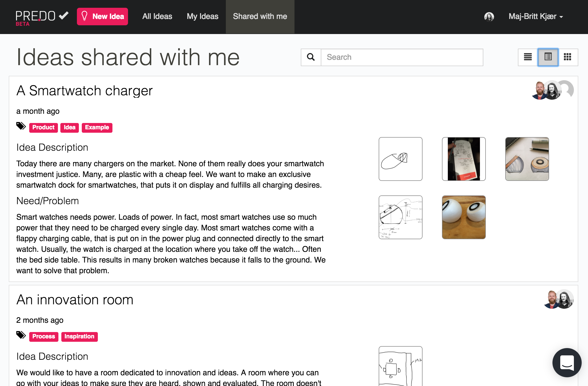Click collaborator avatars on innovation room
Viewport: 588px width, 386px height.
[559, 299]
